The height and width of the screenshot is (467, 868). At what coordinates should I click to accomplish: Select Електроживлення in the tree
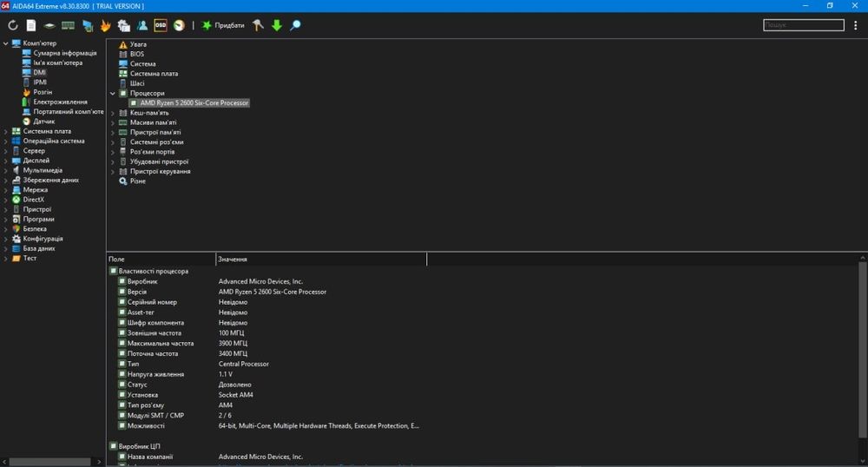(x=60, y=102)
